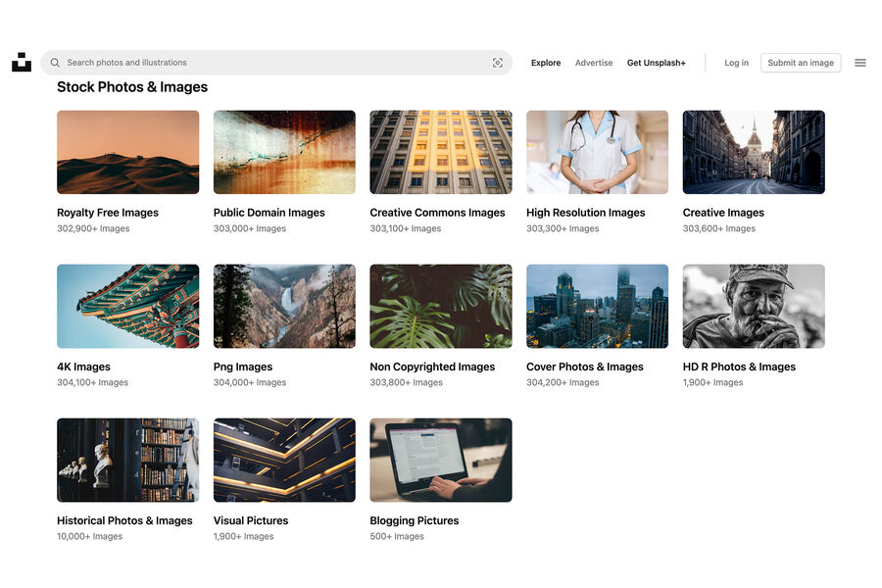Click the 304,200+ Images count text
The height and width of the screenshot is (588, 882).
click(x=563, y=382)
